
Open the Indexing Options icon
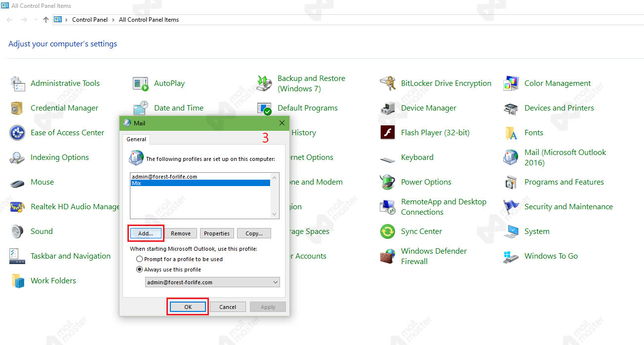[18, 157]
